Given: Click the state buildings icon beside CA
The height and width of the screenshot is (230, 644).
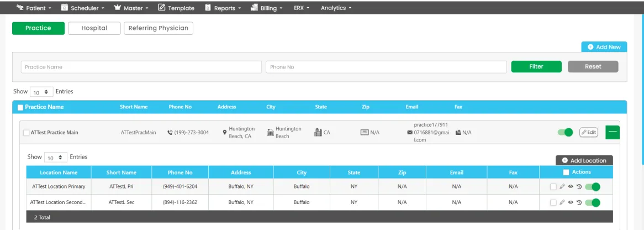Looking at the screenshot, I should (x=318, y=133).
